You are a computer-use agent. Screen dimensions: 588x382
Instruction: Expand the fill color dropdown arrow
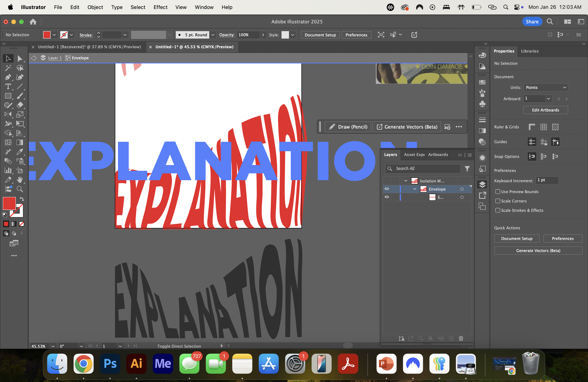click(x=54, y=35)
